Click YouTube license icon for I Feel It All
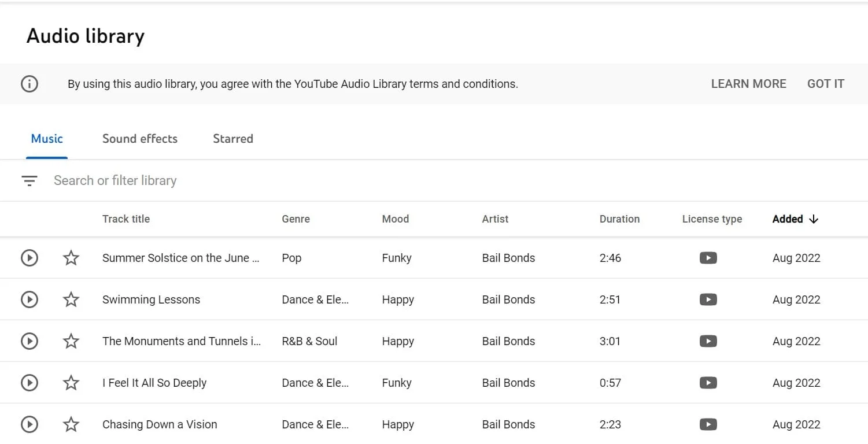868x444 pixels. tap(708, 383)
